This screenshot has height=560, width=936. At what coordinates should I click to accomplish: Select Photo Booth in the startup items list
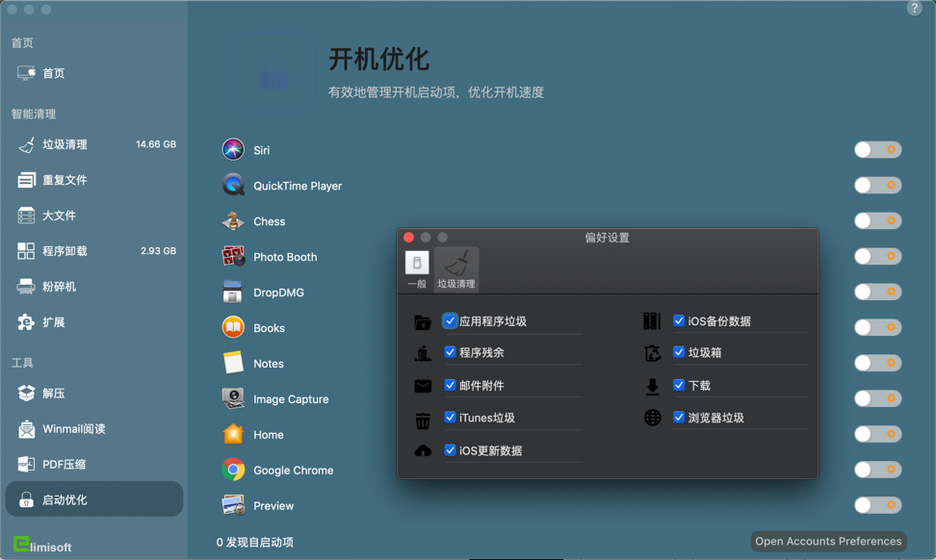[232, 257]
